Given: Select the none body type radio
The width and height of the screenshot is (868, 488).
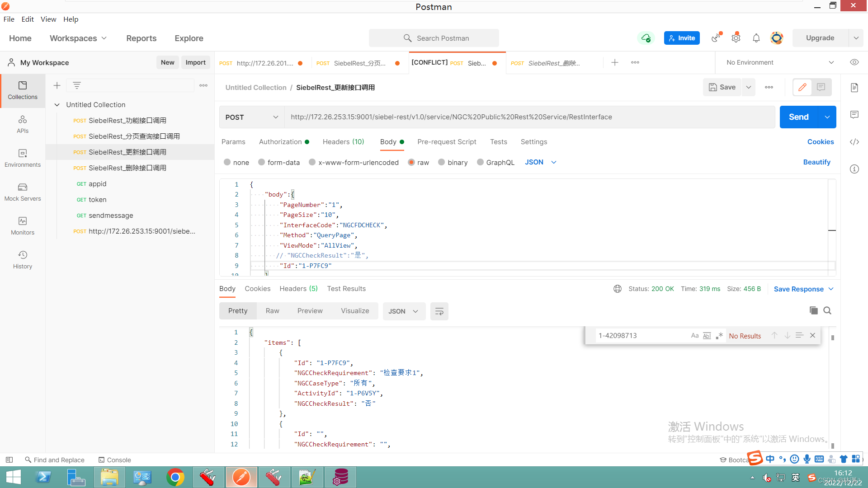Looking at the screenshot, I should pos(227,162).
